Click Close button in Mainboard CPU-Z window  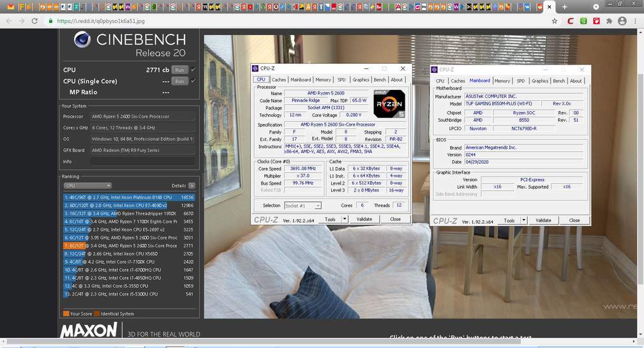pyautogui.click(x=574, y=221)
